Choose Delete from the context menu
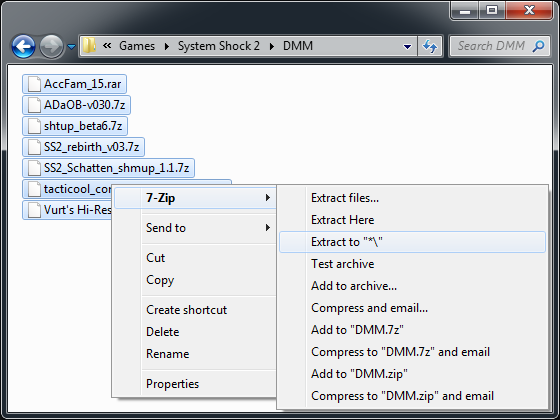This screenshot has height=420, width=560. point(195,332)
